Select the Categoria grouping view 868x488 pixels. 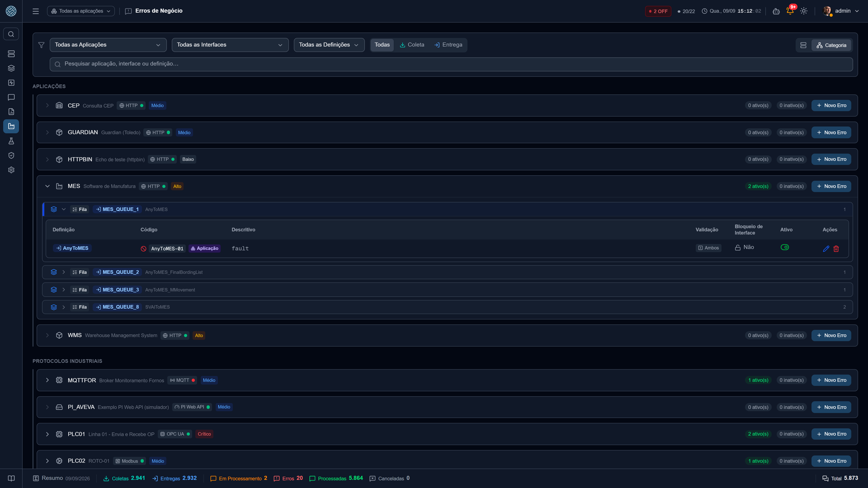(x=831, y=45)
